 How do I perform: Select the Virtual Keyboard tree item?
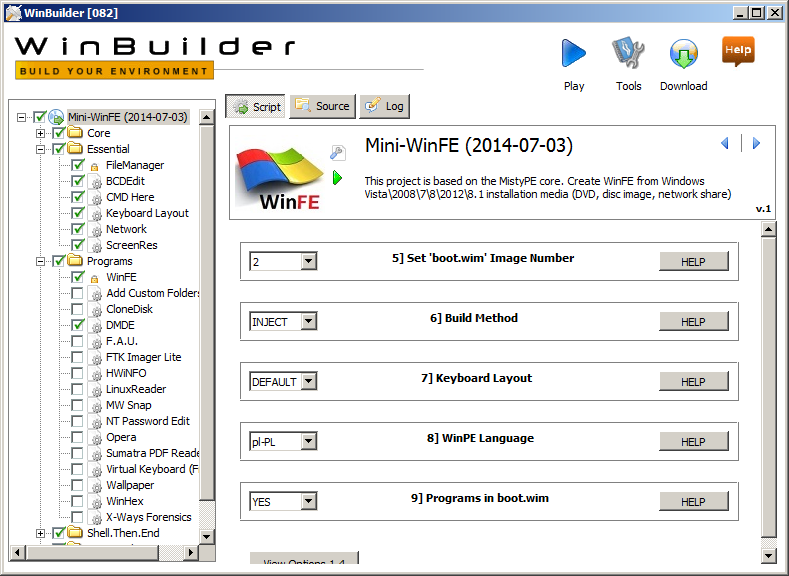click(152, 469)
